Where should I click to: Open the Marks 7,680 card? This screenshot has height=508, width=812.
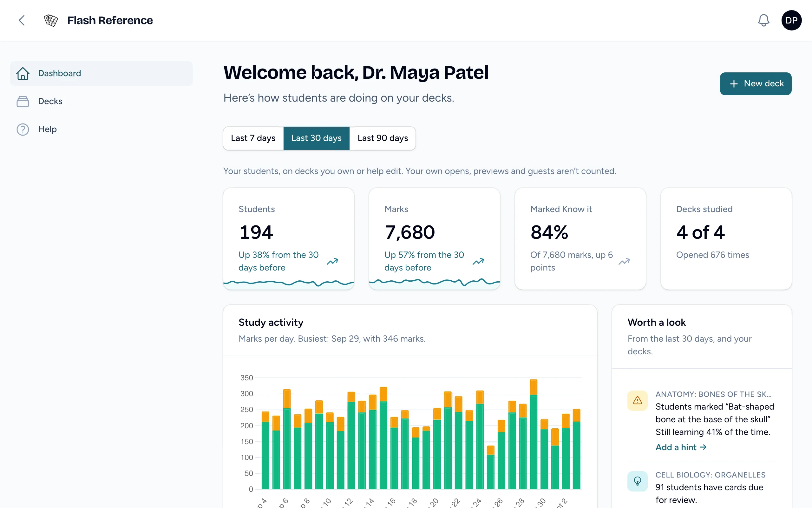click(x=435, y=238)
